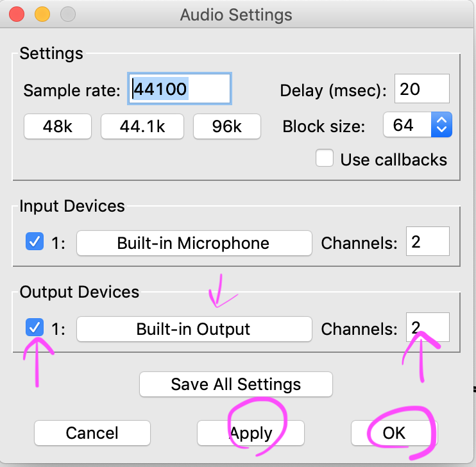Screen dimensions: 476x467
Task: Click Save All Settings
Action: point(236,384)
